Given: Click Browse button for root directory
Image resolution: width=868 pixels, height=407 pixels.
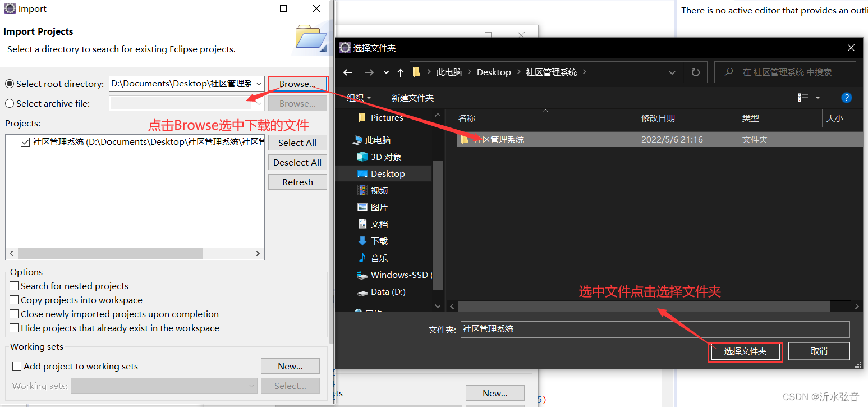Looking at the screenshot, I should tap(297, 84).
